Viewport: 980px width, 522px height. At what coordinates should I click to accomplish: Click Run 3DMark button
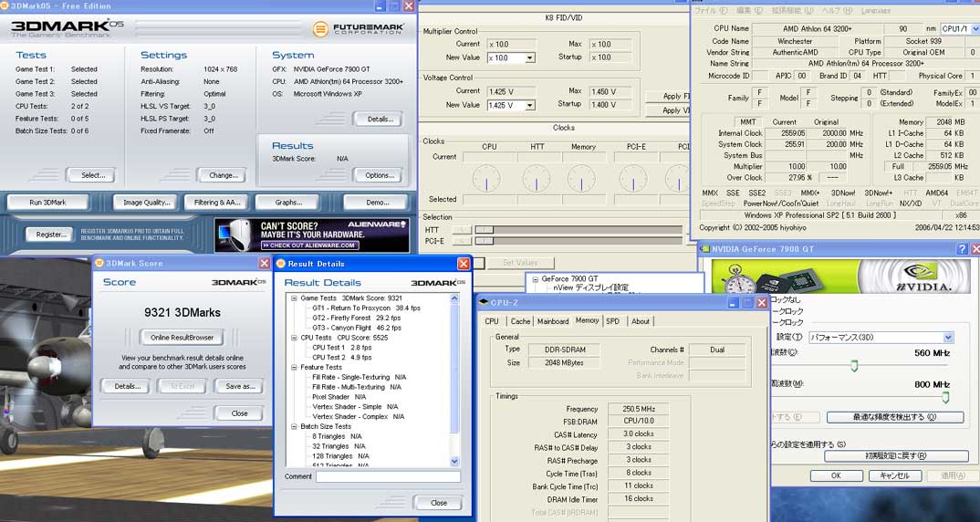coord(48,203)
